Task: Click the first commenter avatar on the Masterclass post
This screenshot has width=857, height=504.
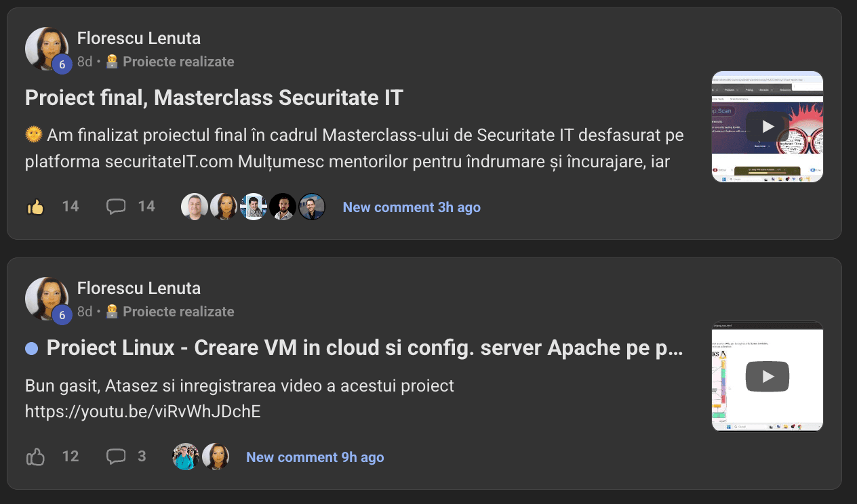Action: 195,207
